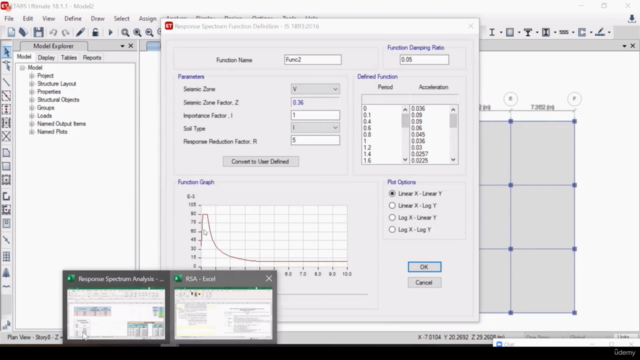
Task: Create a new model with the blank-page icon
Action: [11, 32]
